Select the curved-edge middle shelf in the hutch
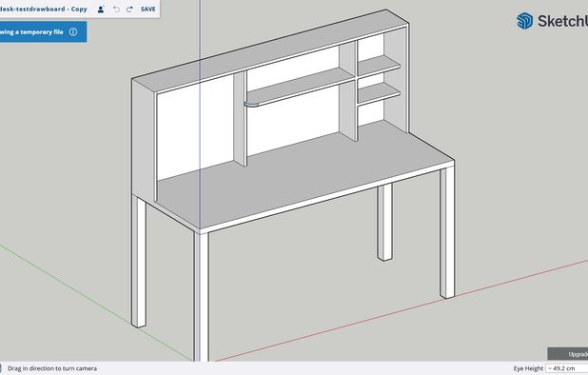The image size is (588, 375). point(300,87)
